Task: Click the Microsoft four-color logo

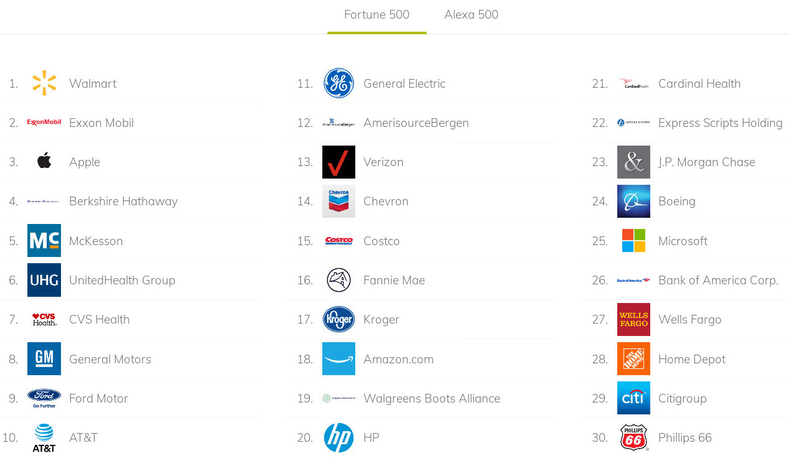Action: pyautogui.click(x=634, y=241)
